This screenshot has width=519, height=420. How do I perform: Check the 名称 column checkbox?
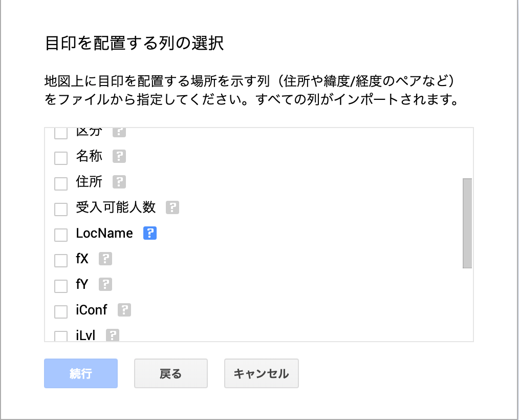[61, 158]
